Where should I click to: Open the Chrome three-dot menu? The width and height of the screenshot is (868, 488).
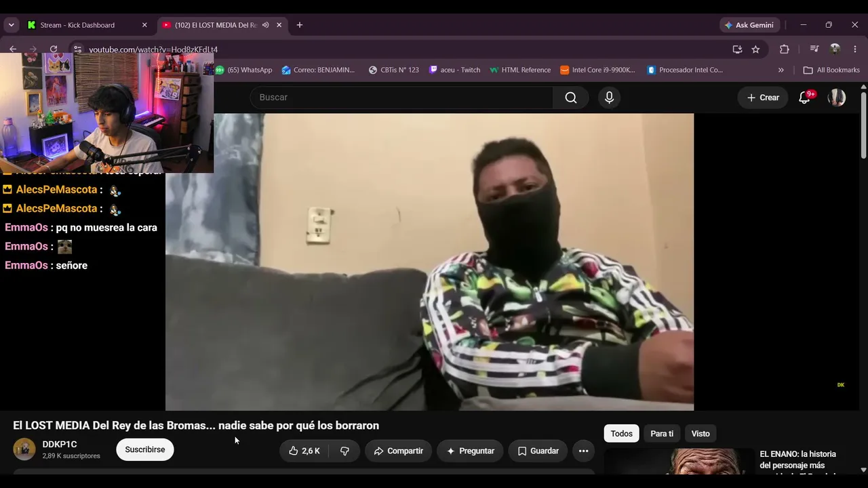(855, 49)
